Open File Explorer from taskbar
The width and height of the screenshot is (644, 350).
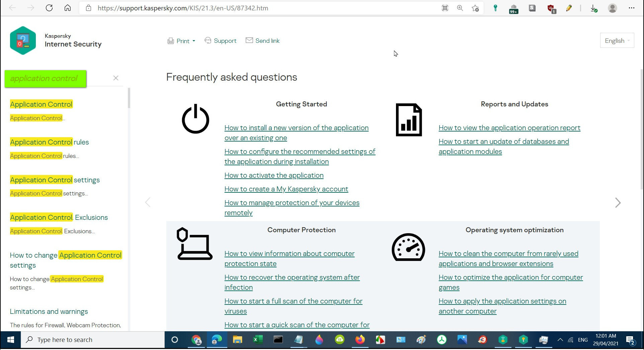click(237, 340)
